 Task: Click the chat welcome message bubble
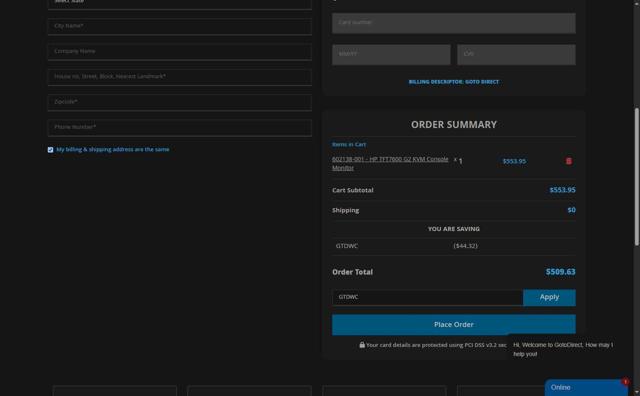point(563,349)
